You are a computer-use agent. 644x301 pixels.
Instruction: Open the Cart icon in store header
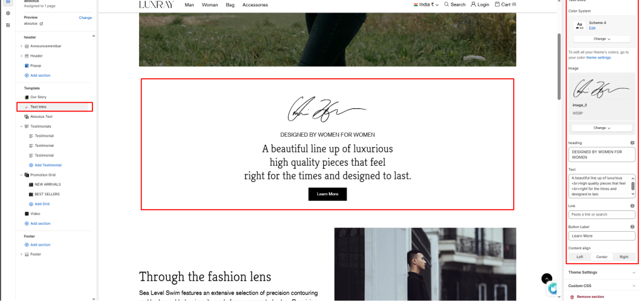[497, 4]
